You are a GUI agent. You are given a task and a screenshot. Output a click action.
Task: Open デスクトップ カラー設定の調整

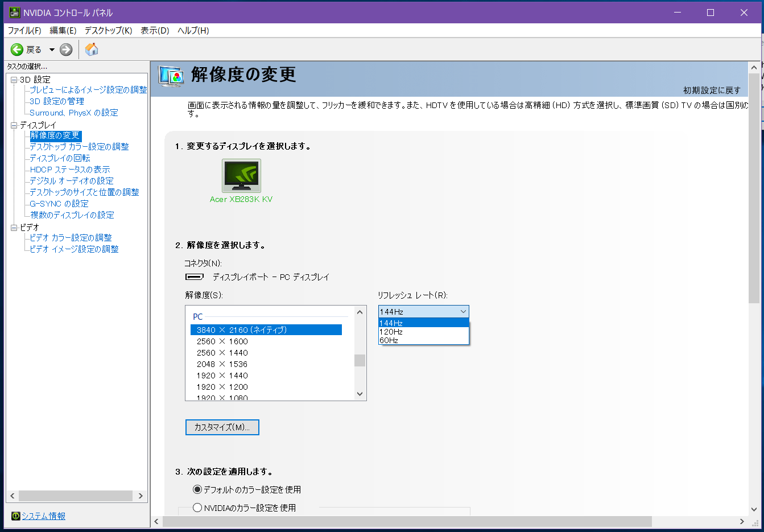(x=79, y=147)
